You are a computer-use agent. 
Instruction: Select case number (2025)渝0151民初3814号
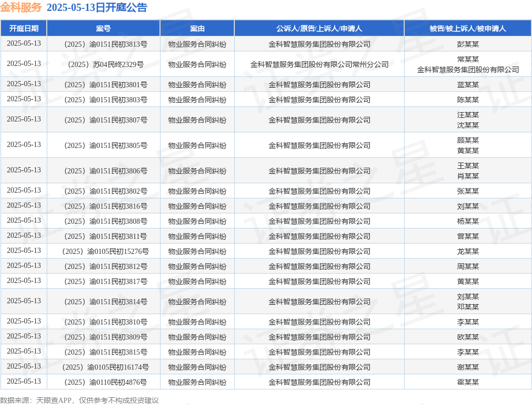point(105,302)
